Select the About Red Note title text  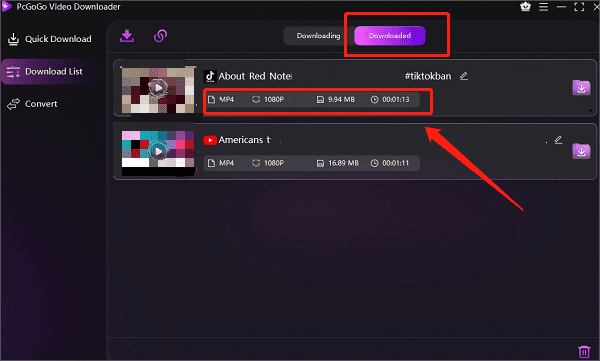point(255,76)
